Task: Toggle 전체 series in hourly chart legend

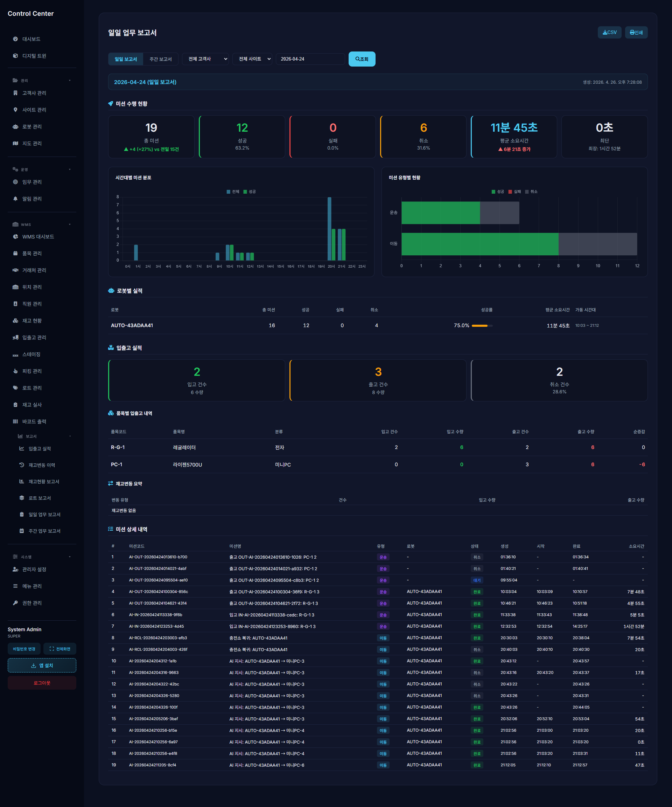Action: click(233, 192)
